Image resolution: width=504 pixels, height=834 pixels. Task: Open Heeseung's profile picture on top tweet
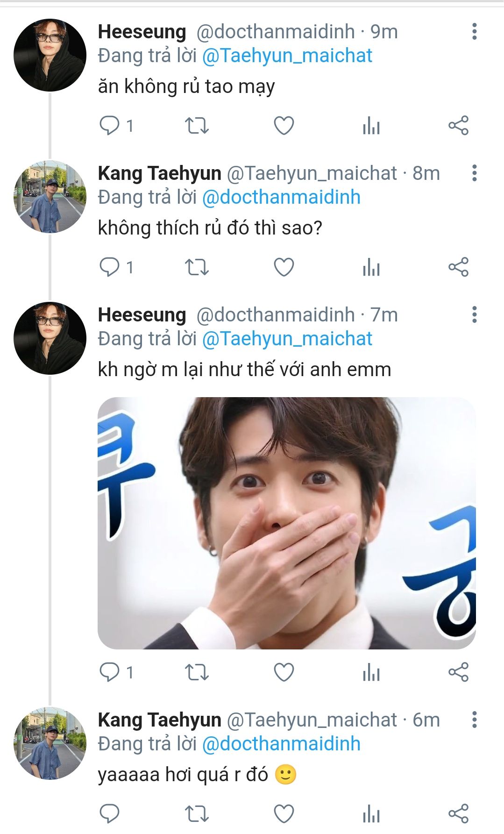pos(50,55)
